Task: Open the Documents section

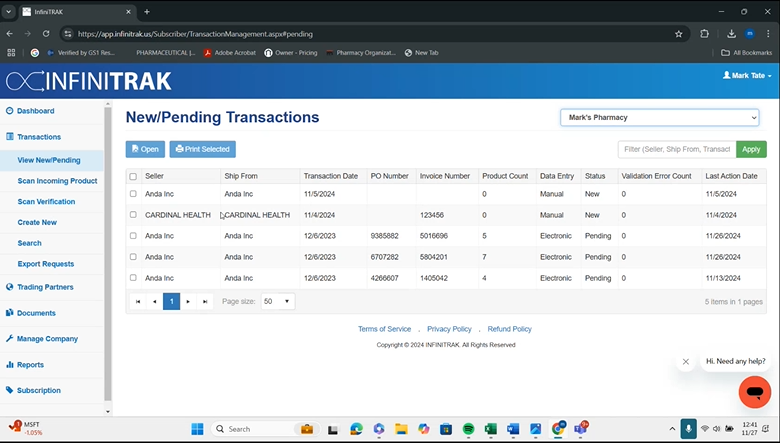Action: click(x=36, y=313)
